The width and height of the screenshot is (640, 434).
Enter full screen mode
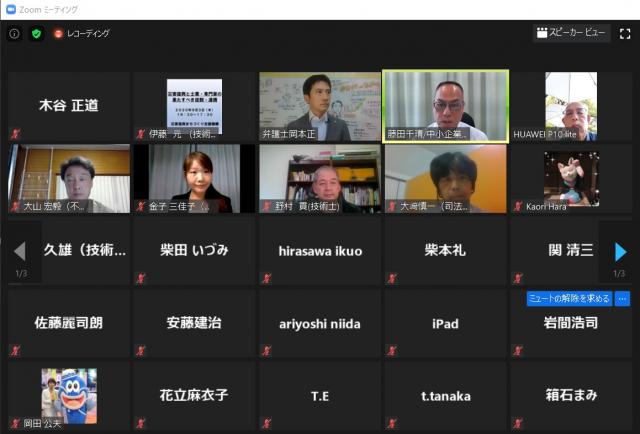[625, 33]
